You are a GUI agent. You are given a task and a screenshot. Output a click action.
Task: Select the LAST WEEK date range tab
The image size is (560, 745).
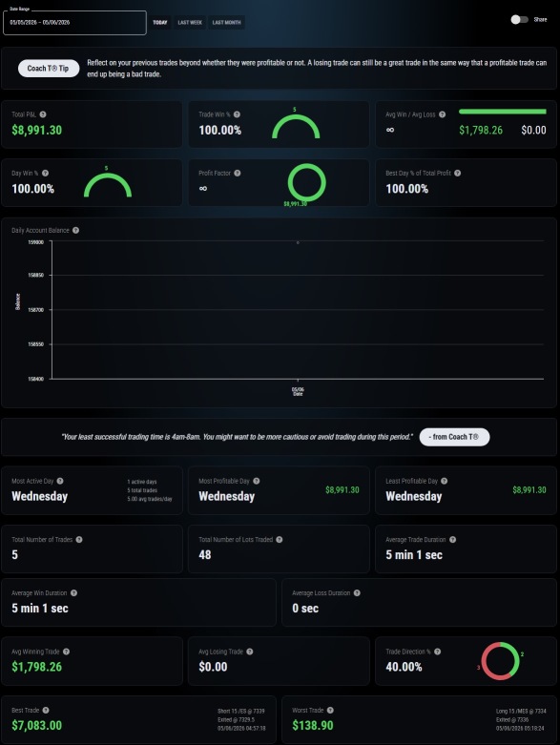click(190, 22)
